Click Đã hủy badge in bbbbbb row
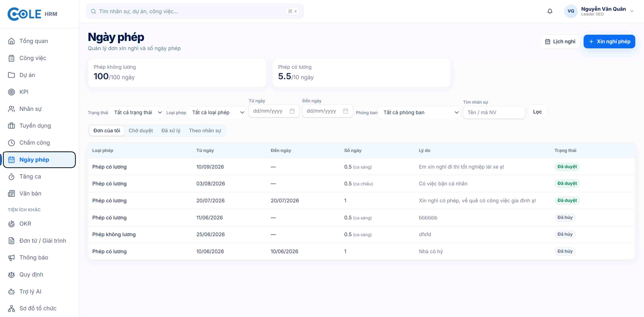Viewport: 644px width, 317px height. click(565, 217)
